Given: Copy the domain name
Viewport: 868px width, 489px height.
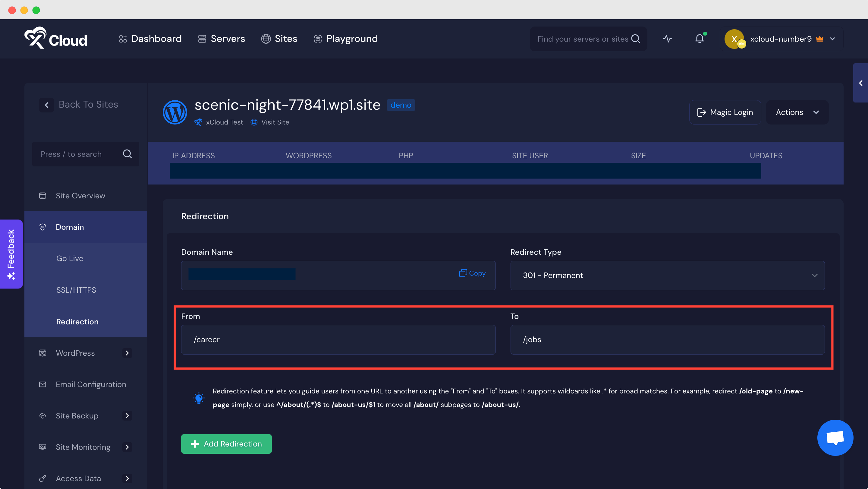Looking at the screenshot, I should [x=472, y=273].
